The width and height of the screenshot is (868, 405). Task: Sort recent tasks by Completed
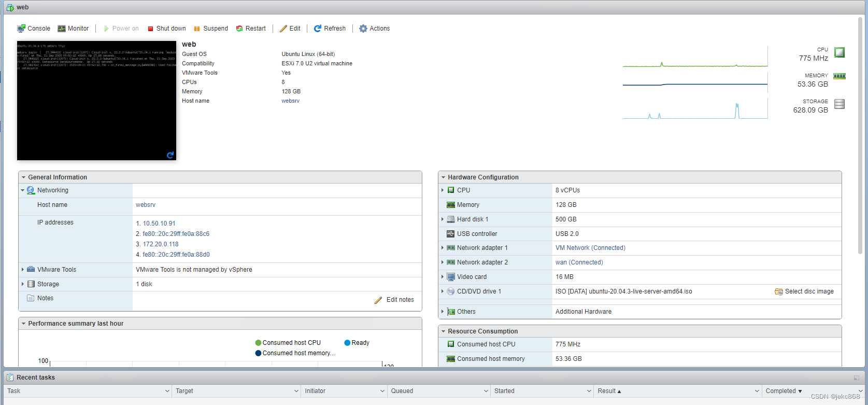(x=784, y=391)
